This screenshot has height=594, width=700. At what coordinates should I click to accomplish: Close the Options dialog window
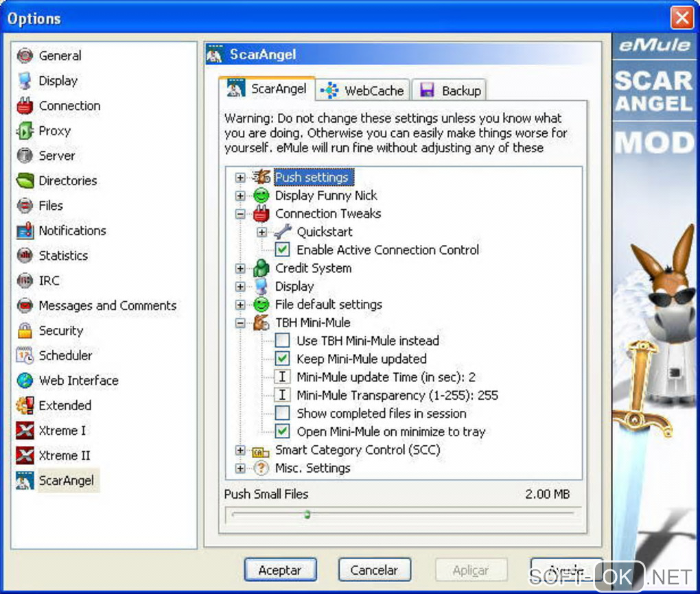pyautogui.click(x=681, y=18)
